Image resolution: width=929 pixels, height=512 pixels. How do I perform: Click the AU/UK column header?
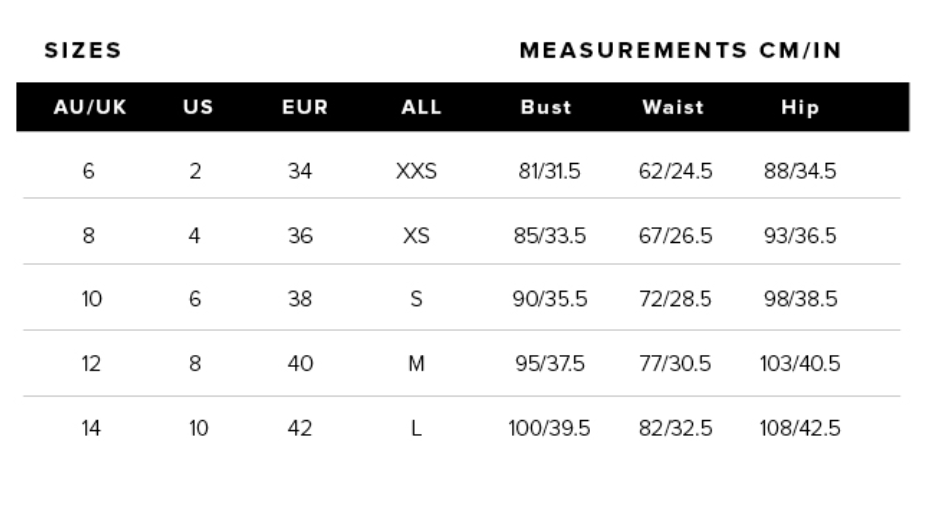(89, 108)
